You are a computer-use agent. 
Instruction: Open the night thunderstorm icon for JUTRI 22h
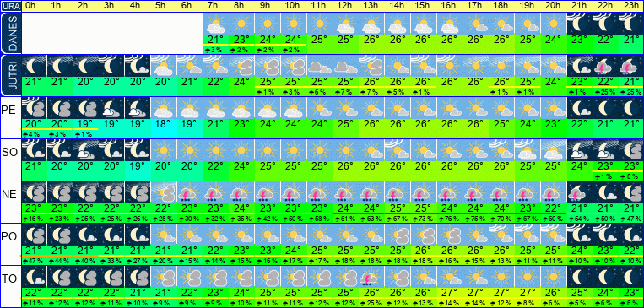[605, 66]
